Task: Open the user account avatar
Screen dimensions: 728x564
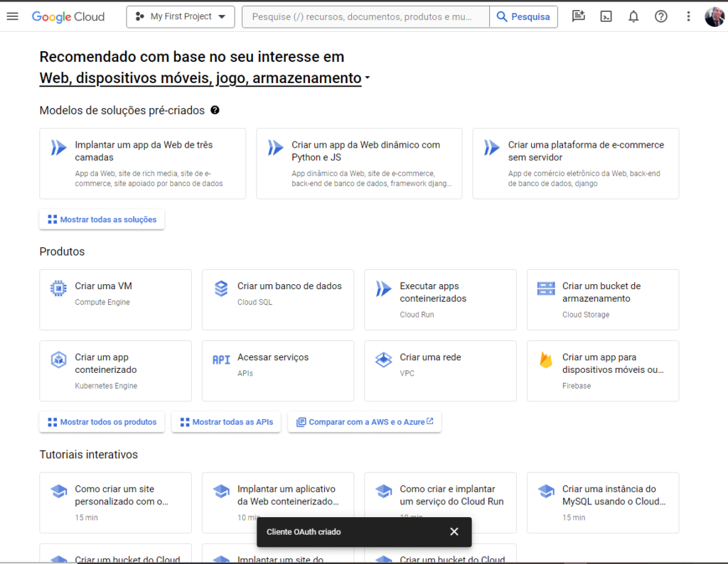Action: pyautogui.click(x=714, y=17)
